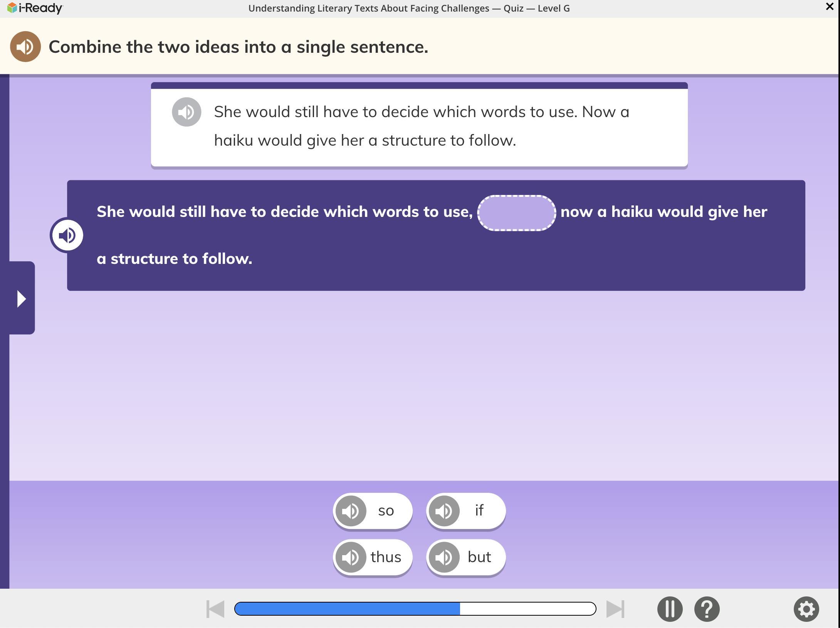Choose the answer 'so'
Screen dimensions: 840x628
tap(386, 511)
